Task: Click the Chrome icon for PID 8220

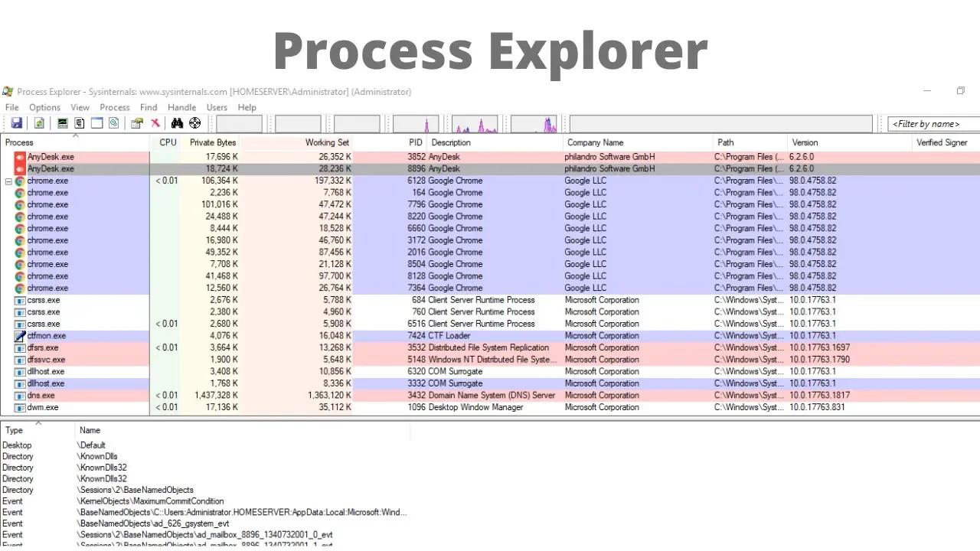Action: click(21, 217)
